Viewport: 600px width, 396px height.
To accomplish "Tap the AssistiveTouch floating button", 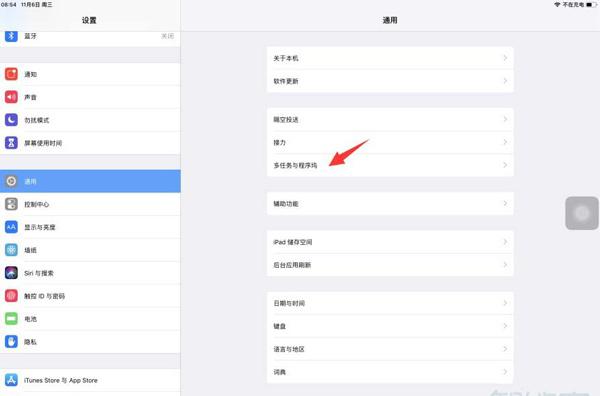I will tap(582, 213).
